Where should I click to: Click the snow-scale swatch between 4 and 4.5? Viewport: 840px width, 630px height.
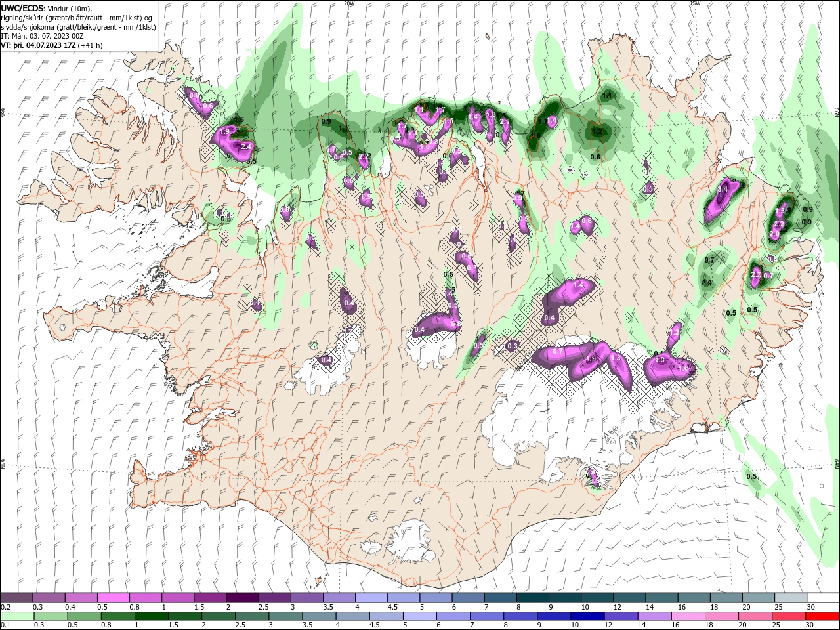(371, 598)
